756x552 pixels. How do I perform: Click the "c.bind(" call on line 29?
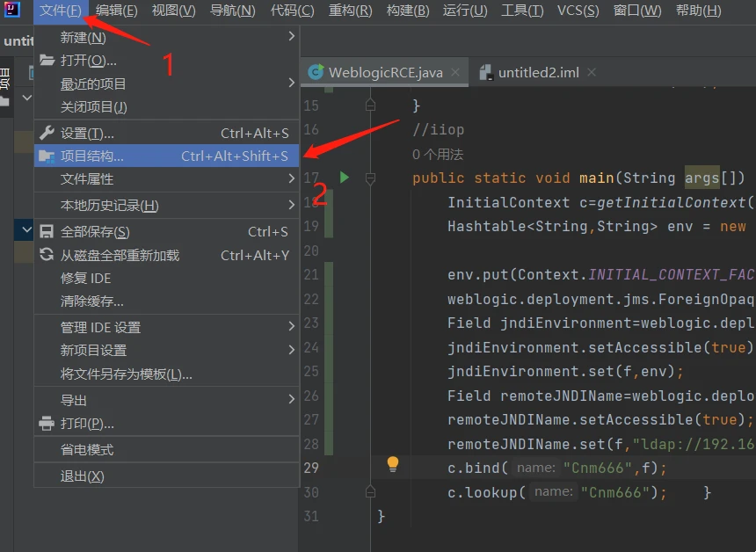tap(478, 468)
